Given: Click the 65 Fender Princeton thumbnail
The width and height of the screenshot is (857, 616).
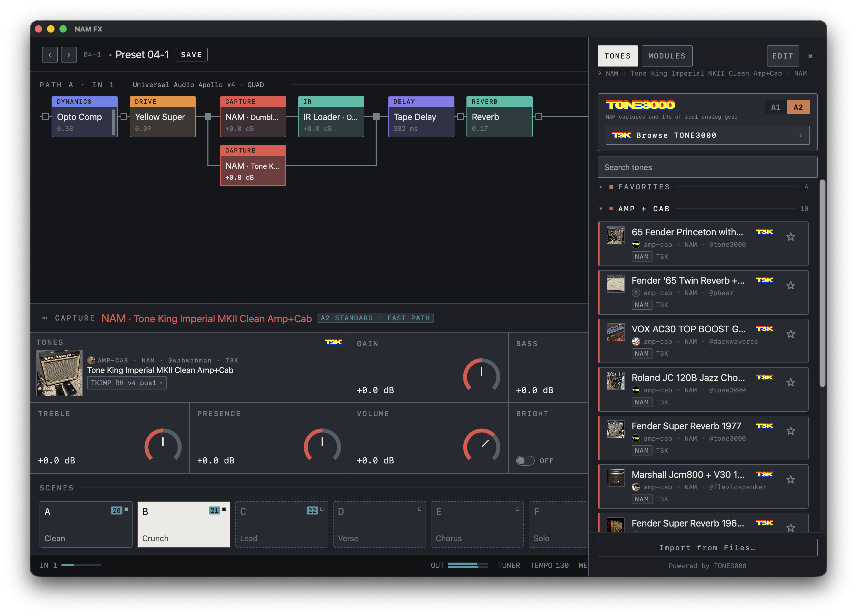Looking at the screenshot, I should [x=616, y=235].
